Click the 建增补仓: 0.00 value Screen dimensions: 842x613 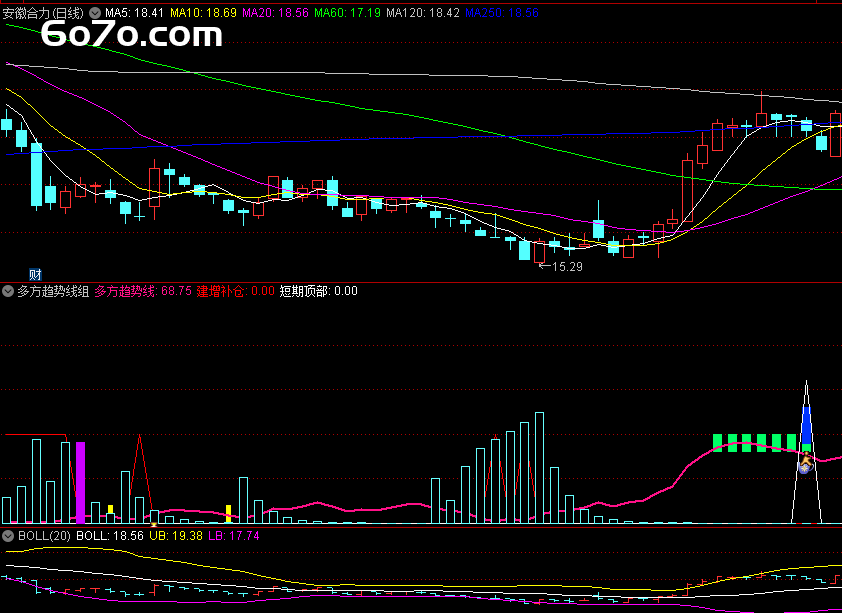[x=235, y=291]
